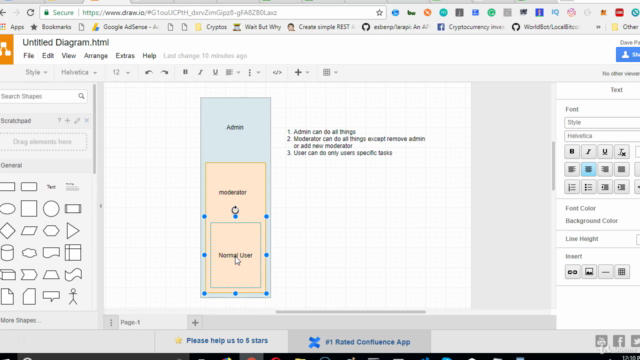This screenshot has width=640, height=360.
Task: Toggle Bold in the right Font panel
Action: [x=572, y=152]
